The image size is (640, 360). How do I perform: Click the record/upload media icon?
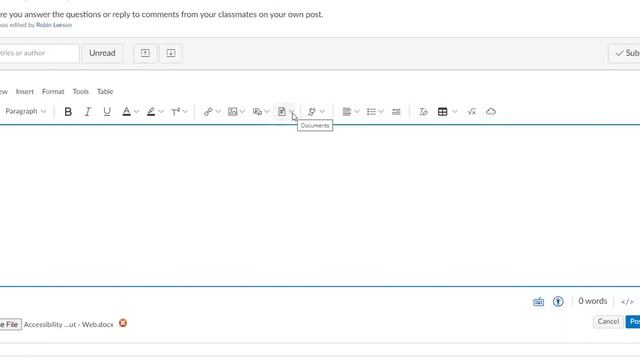click(x=257, y=111)
